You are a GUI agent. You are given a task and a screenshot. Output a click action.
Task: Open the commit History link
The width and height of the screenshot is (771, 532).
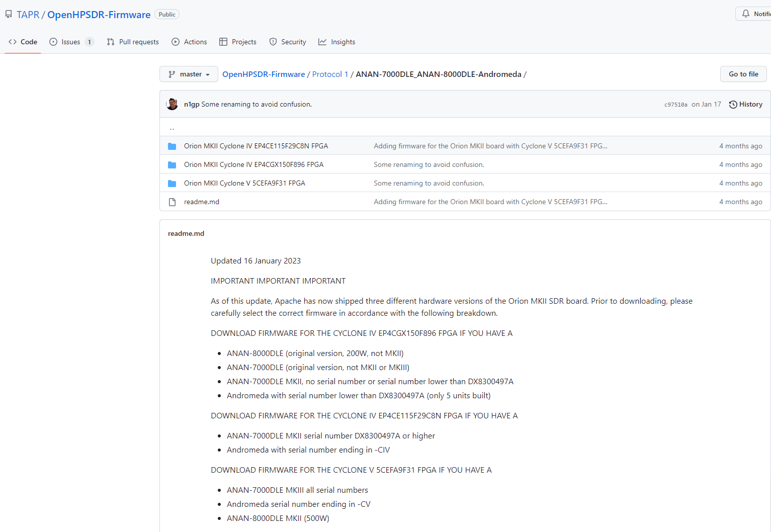pos(746,104)
